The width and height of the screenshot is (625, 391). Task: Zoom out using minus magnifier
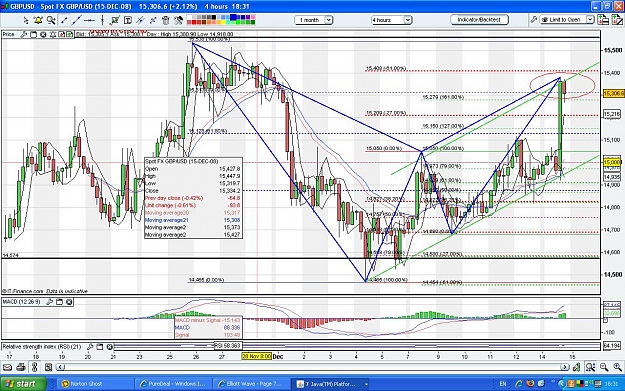click(604, 367)
